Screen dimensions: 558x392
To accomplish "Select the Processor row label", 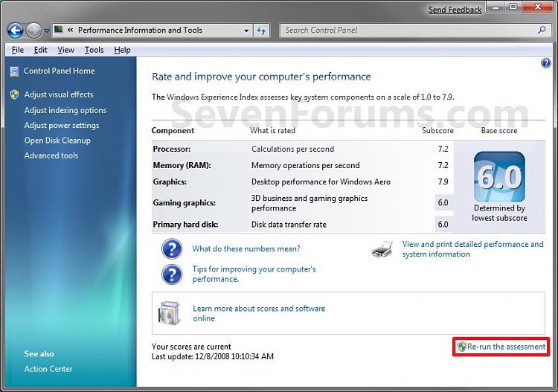I will click(x=172, y=149).
